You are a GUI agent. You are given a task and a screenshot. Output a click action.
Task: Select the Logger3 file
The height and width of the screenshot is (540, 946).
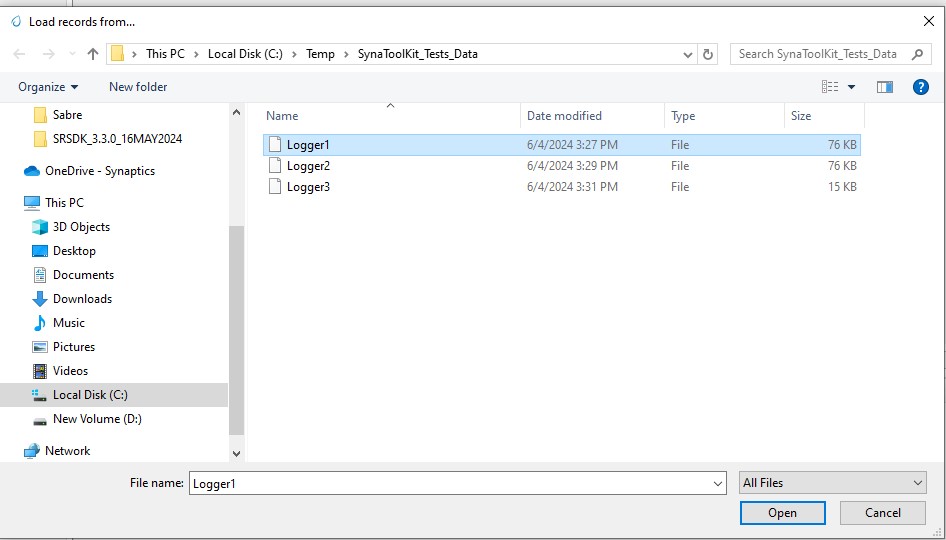pyautogui.click(x=308, y=187)
